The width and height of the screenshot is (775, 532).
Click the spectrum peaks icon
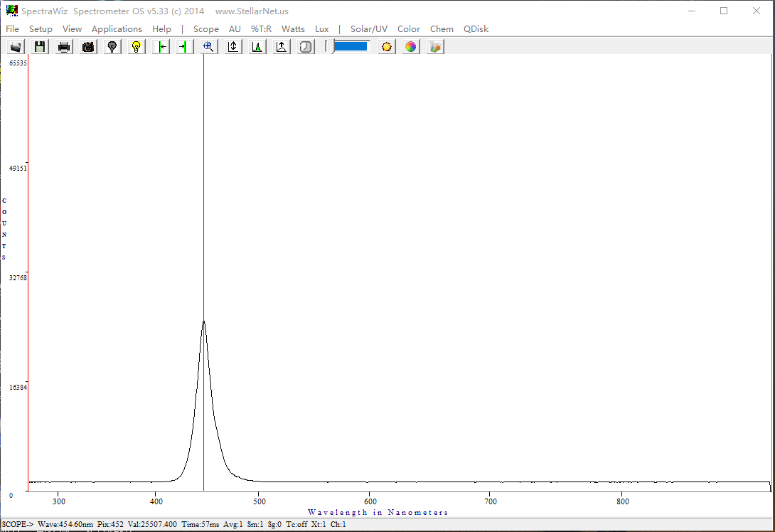[x=257, y=47]
